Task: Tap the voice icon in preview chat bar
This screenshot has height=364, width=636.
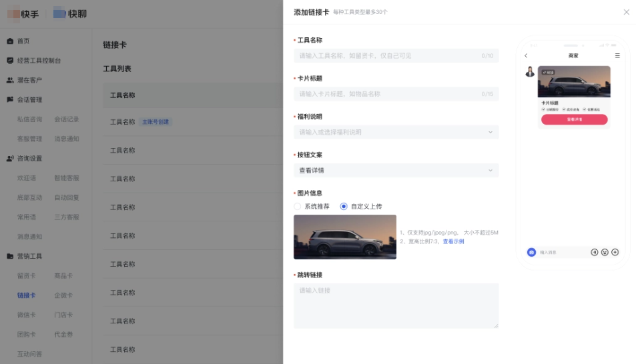Action: coord(594,252)
